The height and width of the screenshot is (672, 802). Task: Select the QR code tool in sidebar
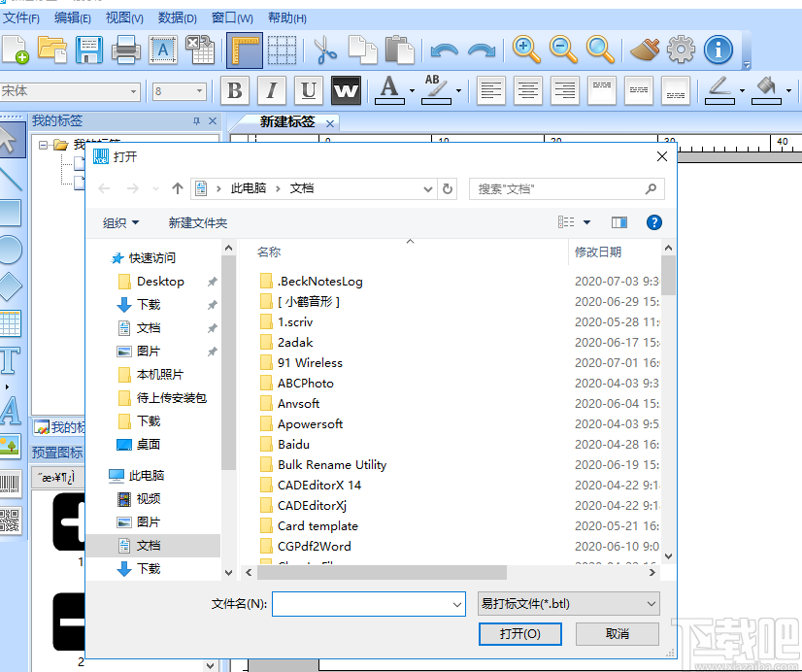coord(10,521)
